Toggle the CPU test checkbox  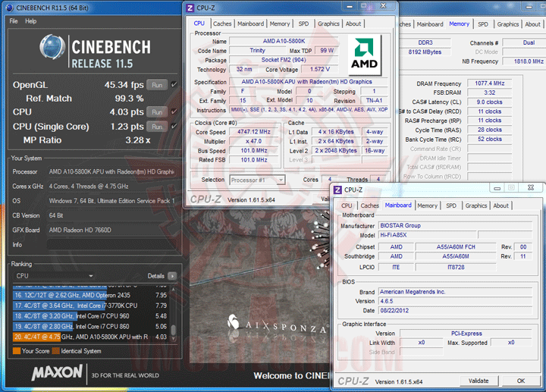[174, 111]
